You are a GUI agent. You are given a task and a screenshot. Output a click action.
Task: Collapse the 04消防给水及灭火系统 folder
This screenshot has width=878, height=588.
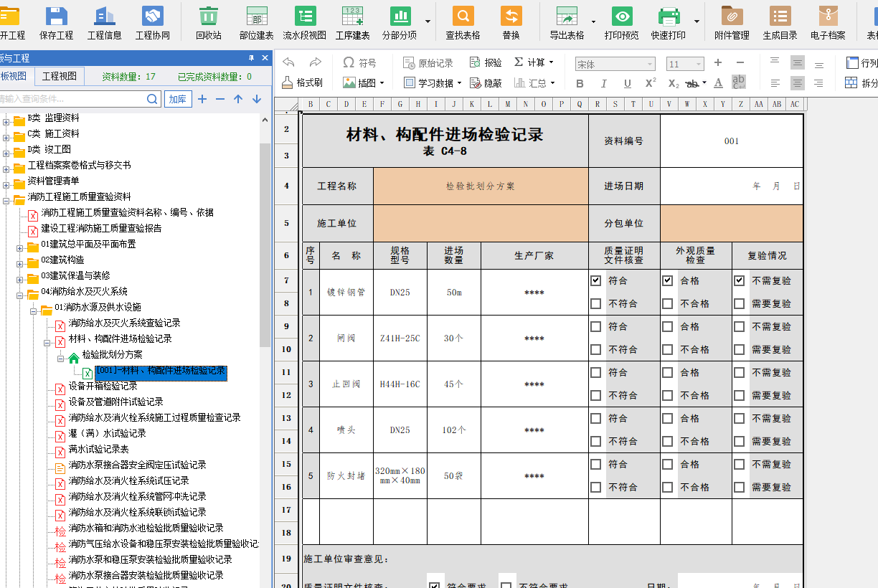pos(20,295)
